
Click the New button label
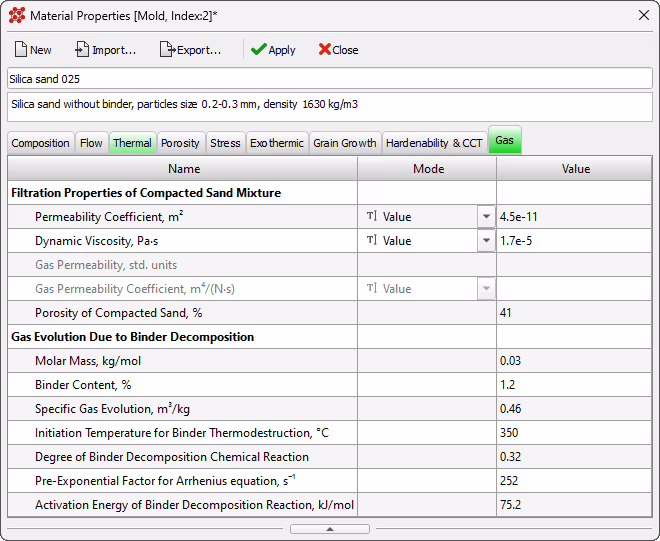(x=41, y=50)
